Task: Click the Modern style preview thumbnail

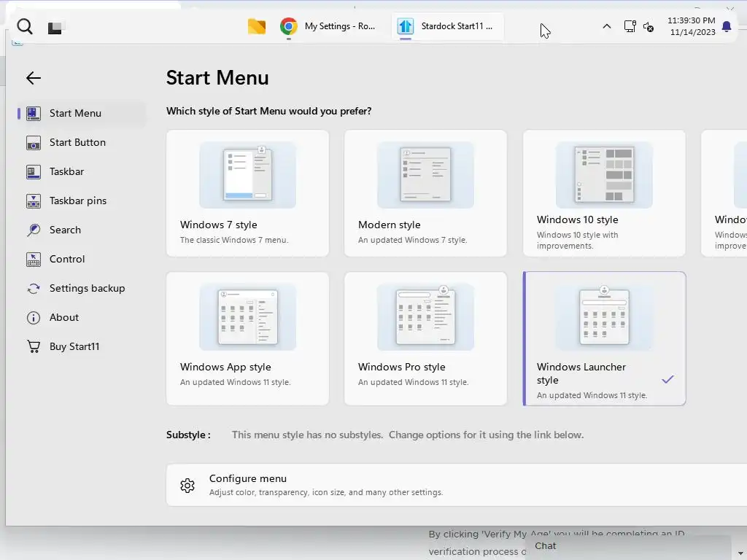Action: point(425,175)
